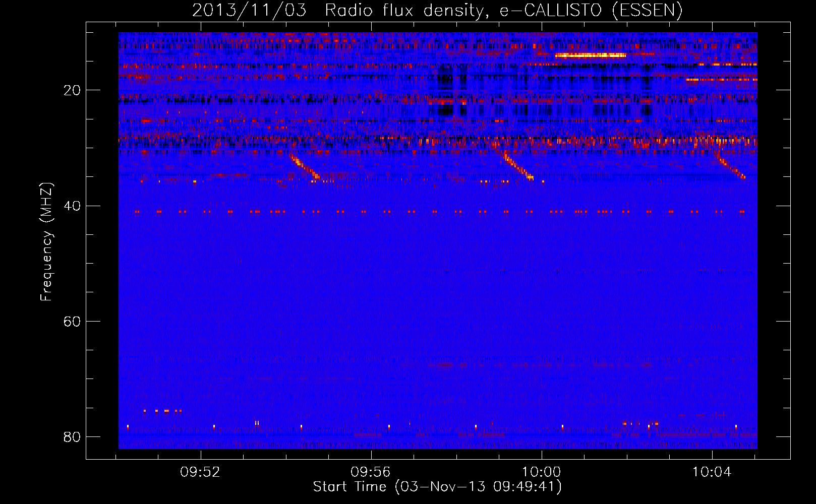Click the "Start Time (03-Nov-13 09:49:41)" label
The height and width of the screenshot is (504, 816).
click(437, 487)
